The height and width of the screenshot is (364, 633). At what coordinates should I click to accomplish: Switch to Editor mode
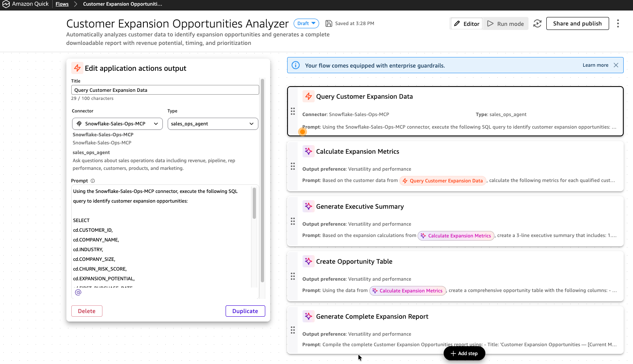[466, 24]
